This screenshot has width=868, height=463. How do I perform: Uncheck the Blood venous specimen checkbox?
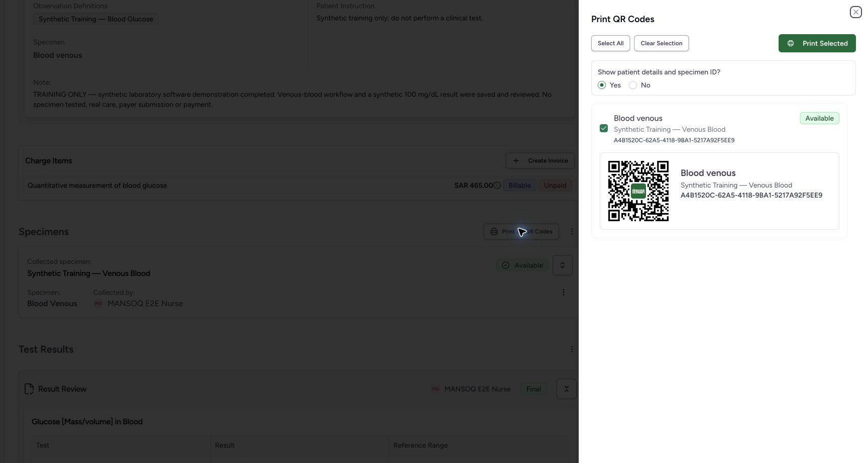point(604,129)
